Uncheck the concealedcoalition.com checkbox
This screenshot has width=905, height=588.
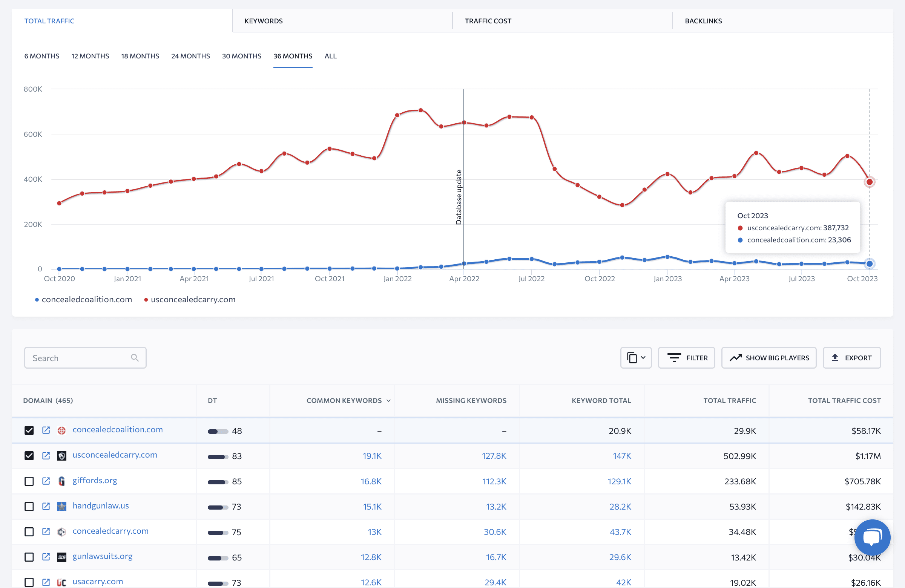tap(29, 430)
